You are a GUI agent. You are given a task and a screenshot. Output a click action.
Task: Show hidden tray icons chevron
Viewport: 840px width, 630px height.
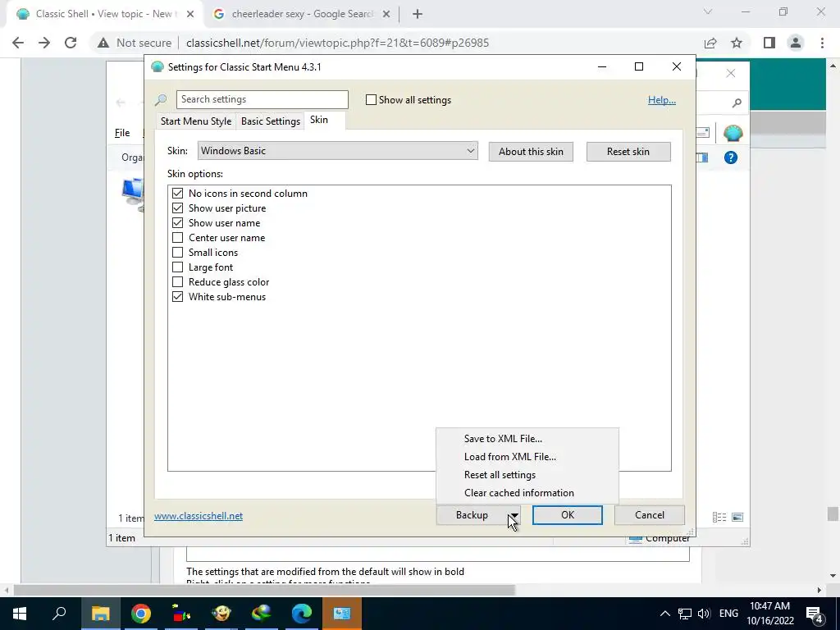click(x=664, y=614)
